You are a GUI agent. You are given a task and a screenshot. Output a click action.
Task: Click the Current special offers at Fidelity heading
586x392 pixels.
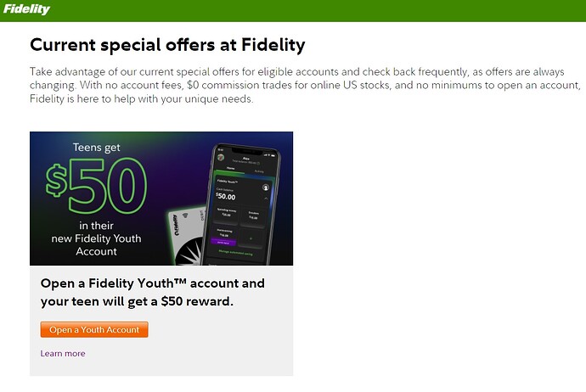[166, 44]
